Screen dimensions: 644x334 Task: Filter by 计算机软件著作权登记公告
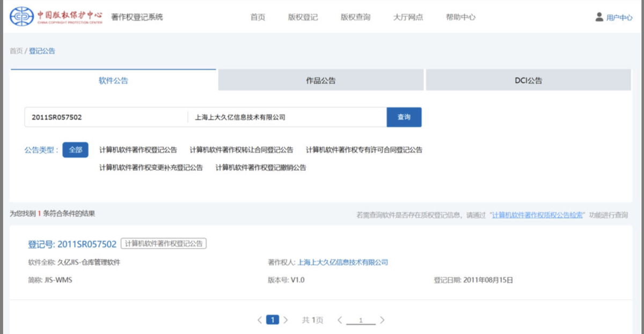[x=138, y=150]
